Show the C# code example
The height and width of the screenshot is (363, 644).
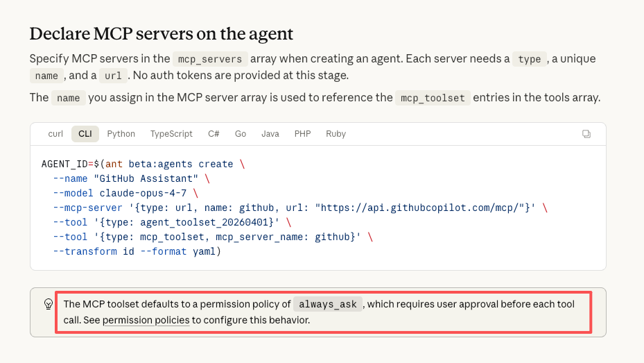214,134
